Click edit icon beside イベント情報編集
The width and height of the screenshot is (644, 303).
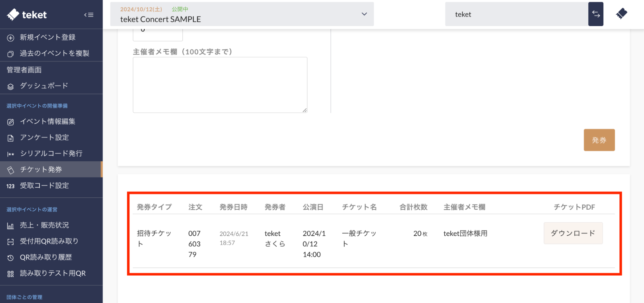coord(11,122)
